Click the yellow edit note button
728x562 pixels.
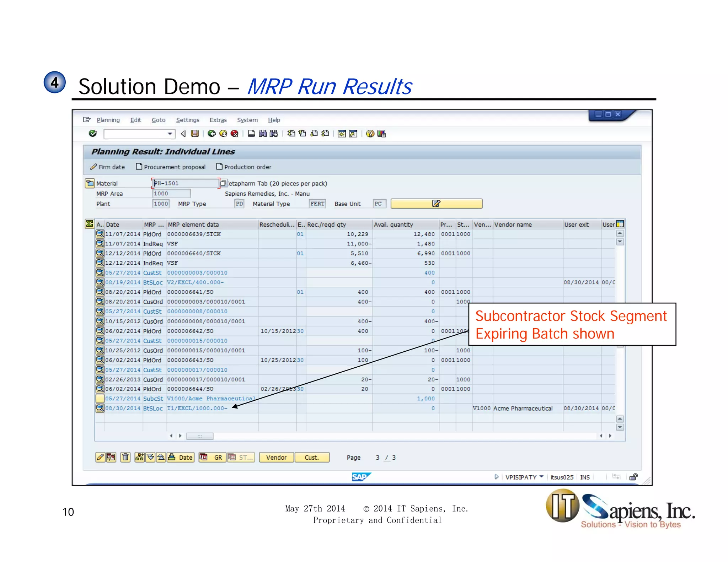[437, 204]
